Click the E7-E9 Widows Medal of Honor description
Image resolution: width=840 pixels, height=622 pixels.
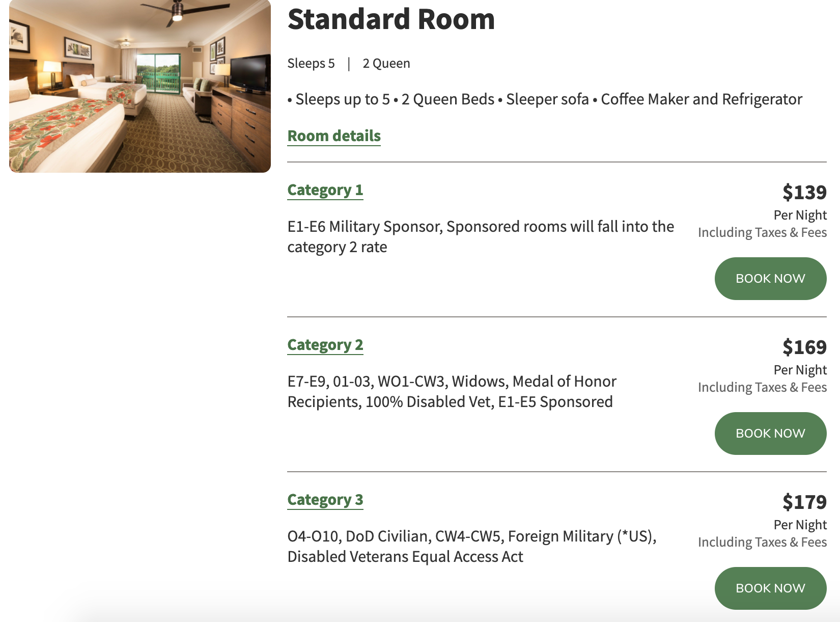[x=452, y=391]
